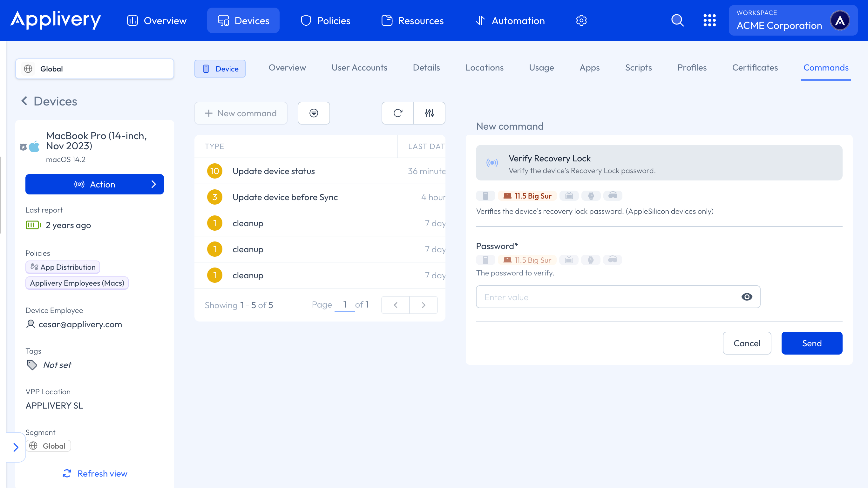The height and width of the screenshot is (488, 868).
Task: Refresh the commands list
Action: (x=397, y=113)
